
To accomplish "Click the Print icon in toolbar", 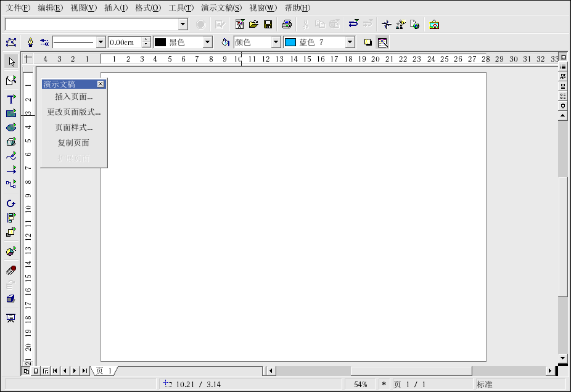I will click(x=286, y=25).
